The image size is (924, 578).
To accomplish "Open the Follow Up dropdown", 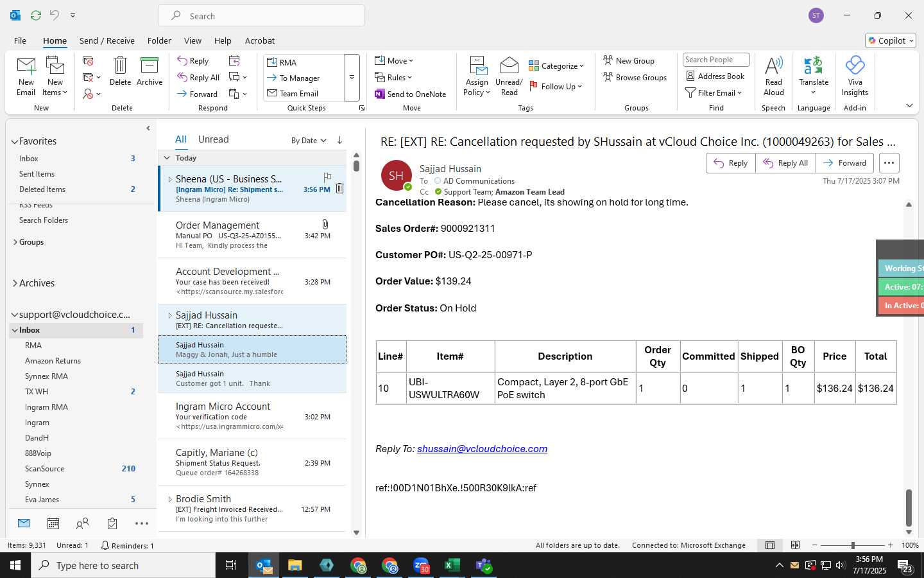I will tap(556, 86).
